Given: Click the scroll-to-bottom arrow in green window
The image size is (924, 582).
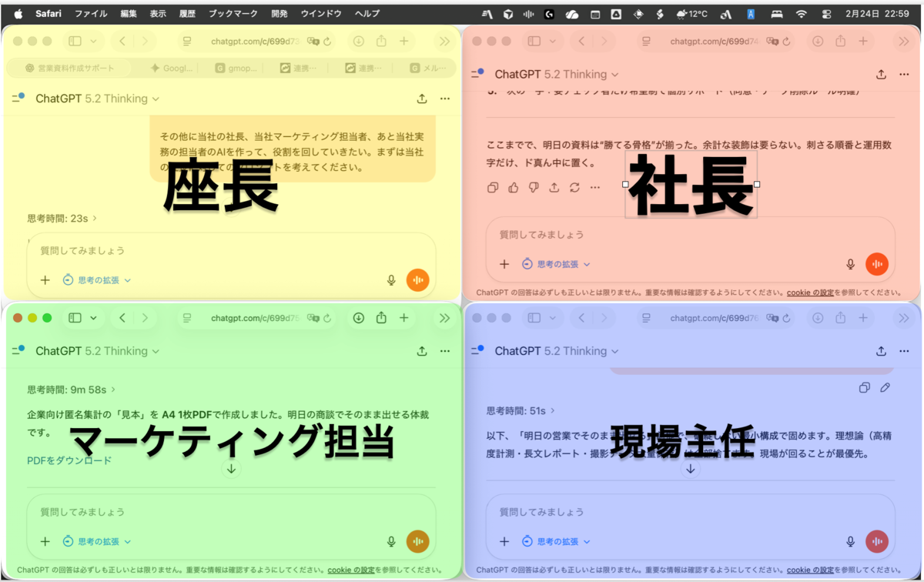Looking at the screenshot, I should tap(231, 469).
